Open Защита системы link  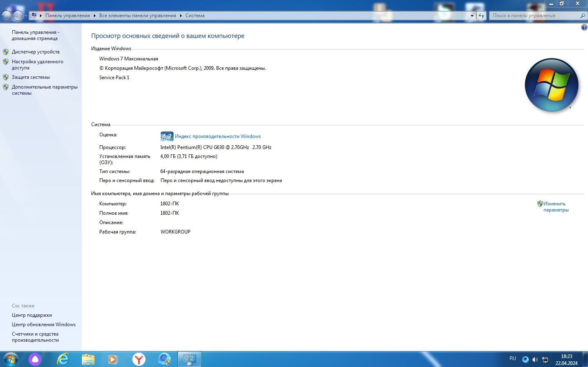pyautogui.click(x=31, y=77)
